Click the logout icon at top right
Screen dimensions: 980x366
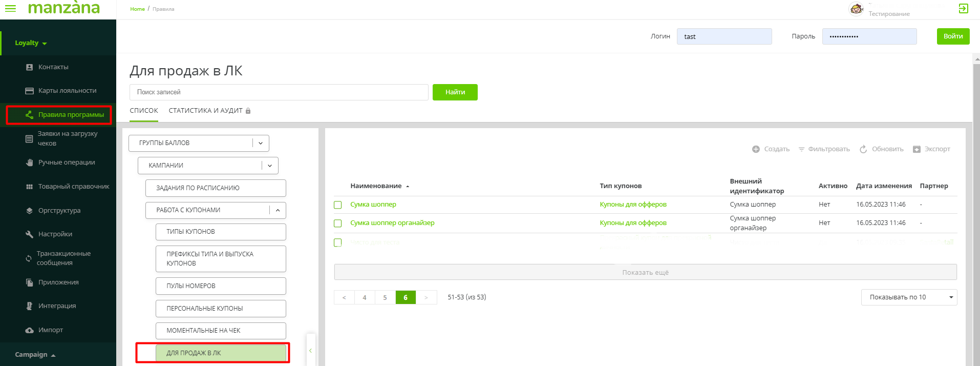[963, 8]
